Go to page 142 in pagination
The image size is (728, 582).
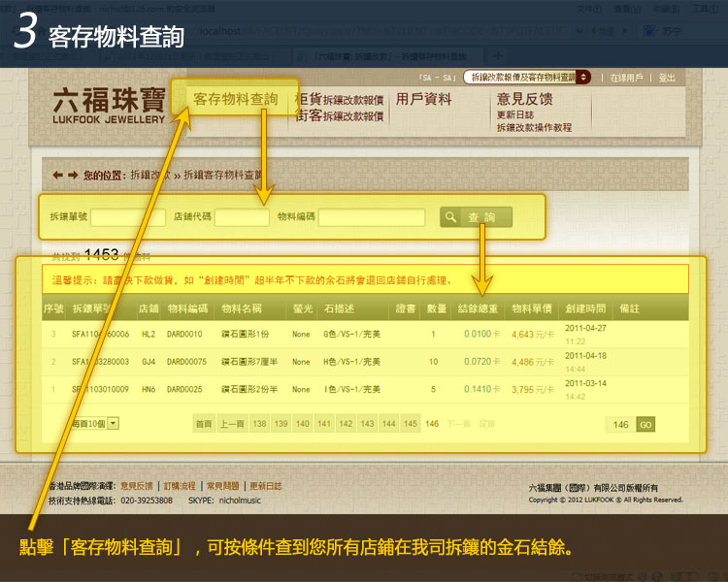click(x=346, y=423)
